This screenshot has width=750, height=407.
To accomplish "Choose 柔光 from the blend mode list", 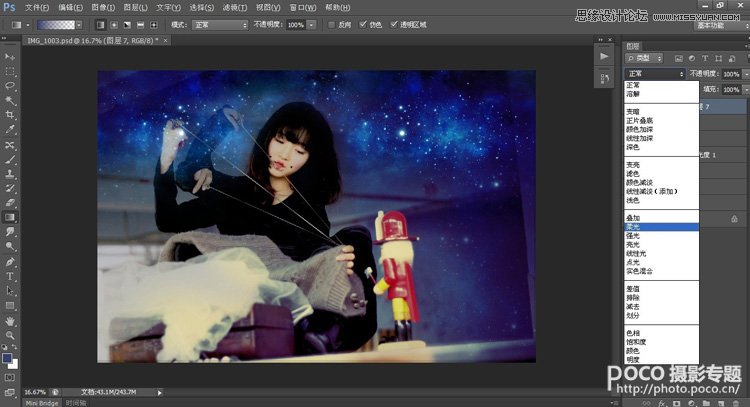I will pos(661,227).
